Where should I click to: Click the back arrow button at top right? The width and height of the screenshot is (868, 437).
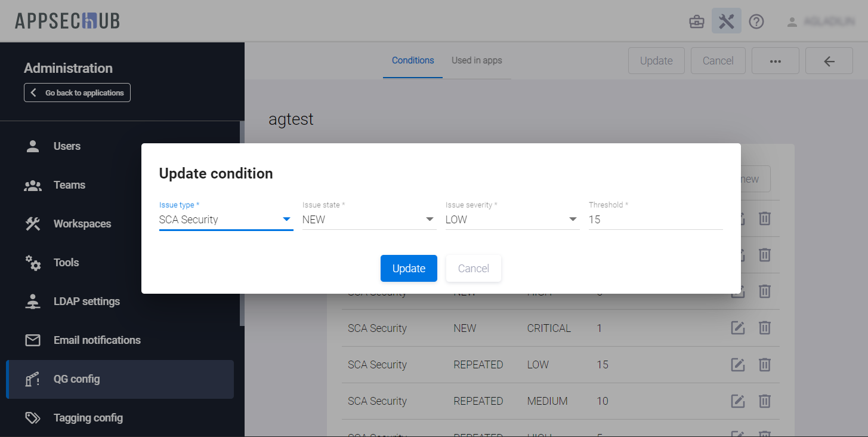[x=829, y=61]
